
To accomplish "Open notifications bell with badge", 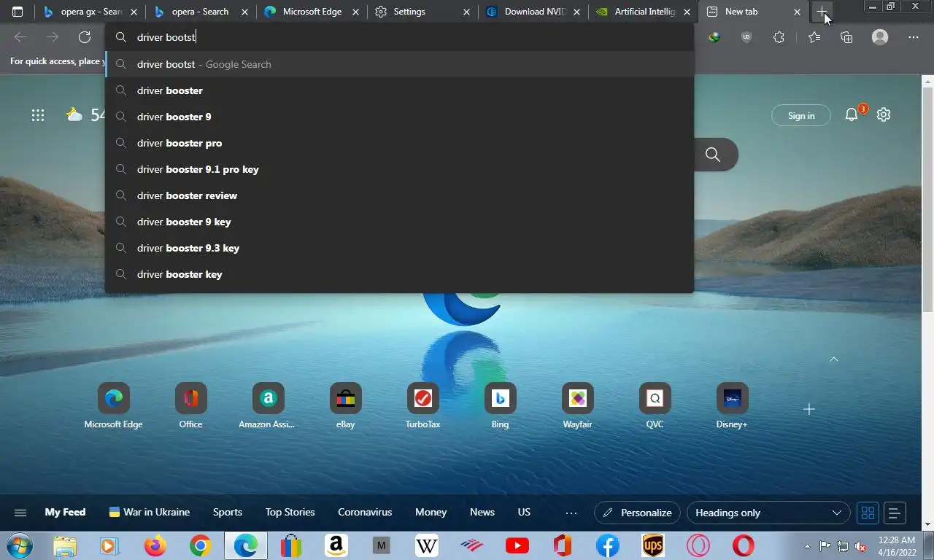I will click(x=852, y=114).
